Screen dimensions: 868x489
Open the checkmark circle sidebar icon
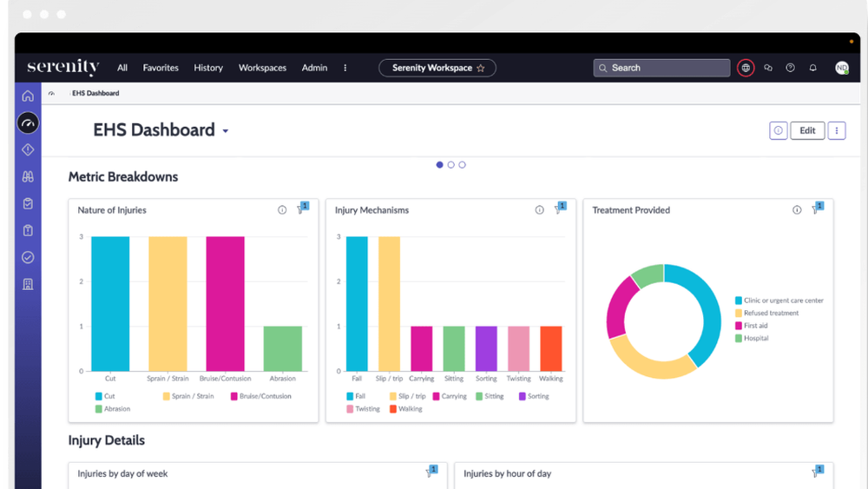pyautogui.click(x=28, y=257)
